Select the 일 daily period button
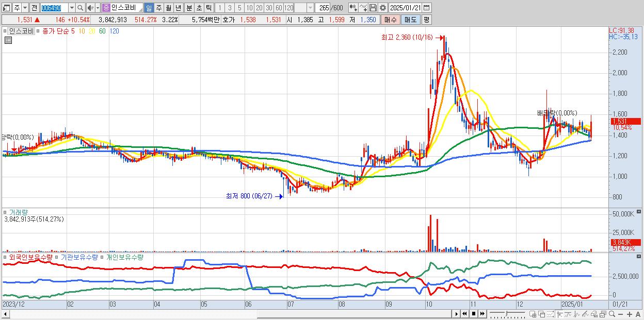 pos(149,8)
